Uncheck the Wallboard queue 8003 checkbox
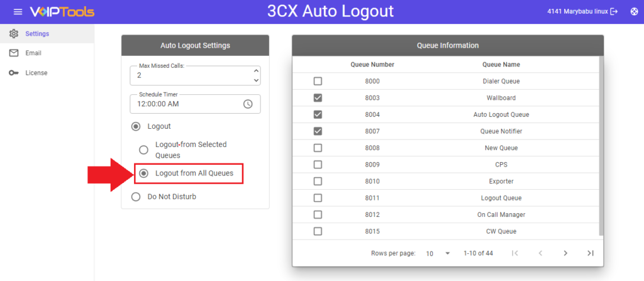644x281 pixels. [x=318, y=98]
